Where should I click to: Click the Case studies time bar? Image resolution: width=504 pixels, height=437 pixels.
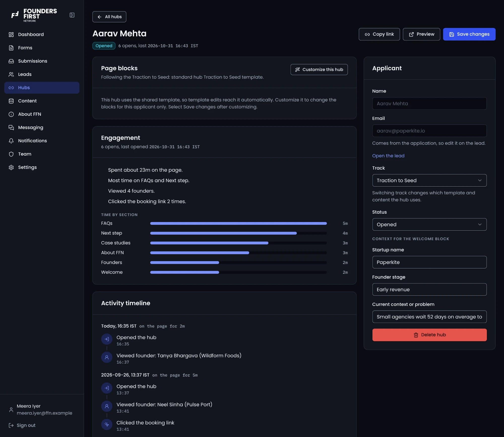pos(238,243)
